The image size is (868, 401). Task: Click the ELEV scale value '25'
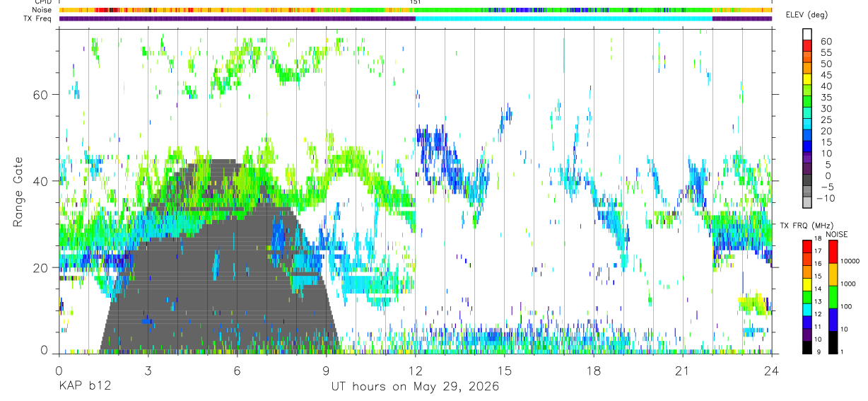(x=826, y=120)
